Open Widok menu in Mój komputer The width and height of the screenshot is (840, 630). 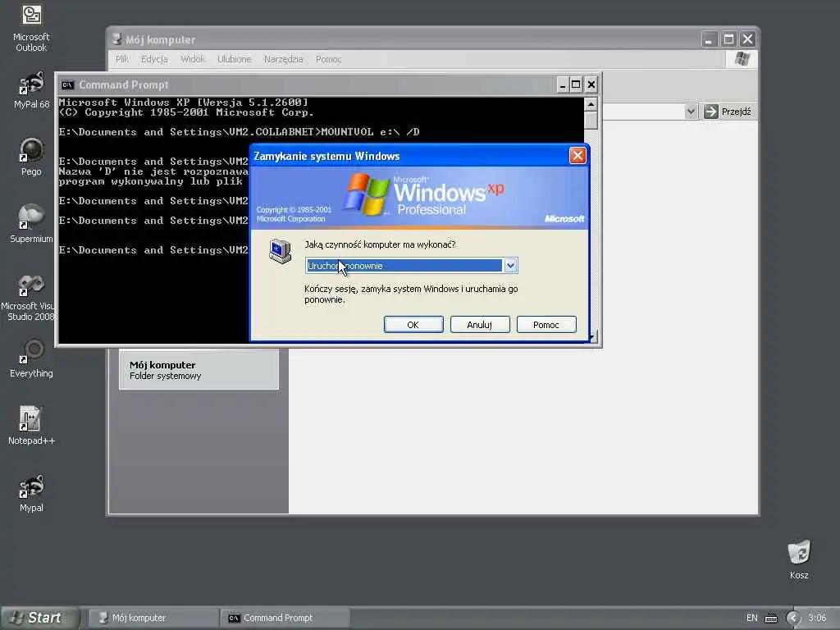(192, 59)
